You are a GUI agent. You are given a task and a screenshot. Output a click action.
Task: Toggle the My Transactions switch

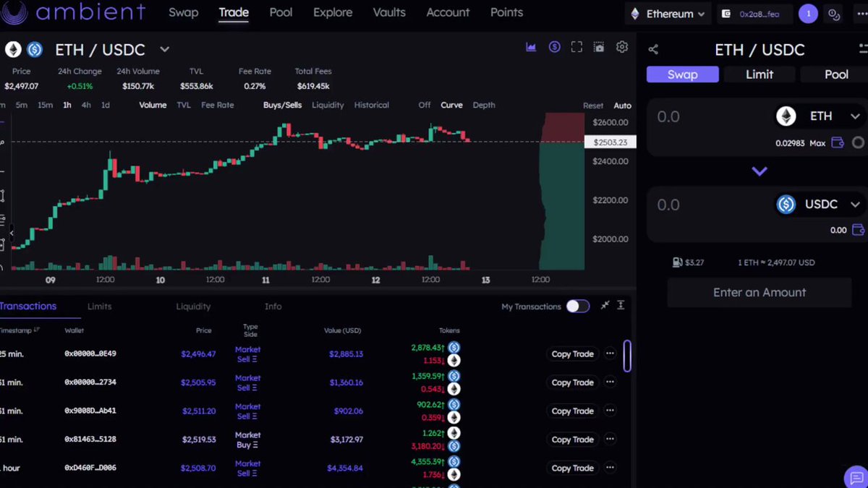(x=577, y=306)
